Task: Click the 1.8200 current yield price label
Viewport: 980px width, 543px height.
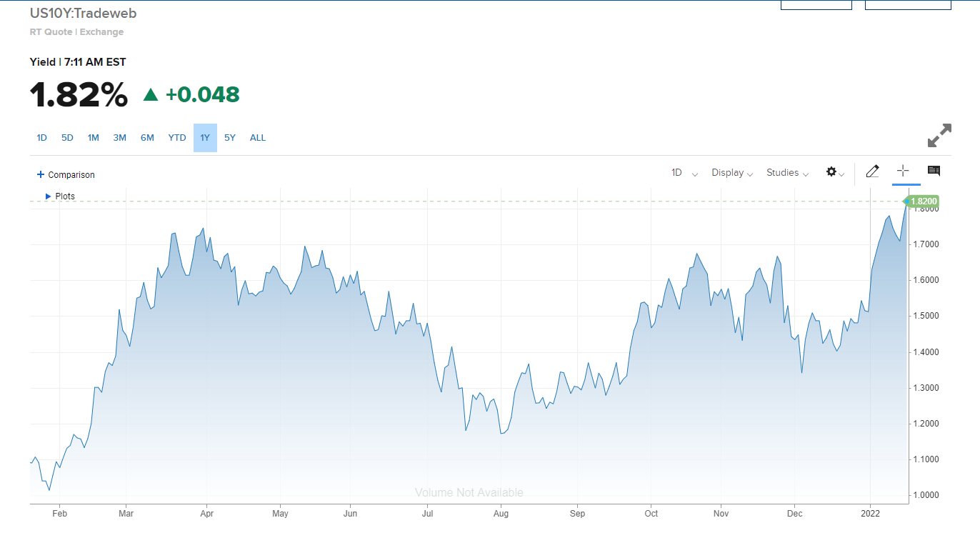Action: pos(923,201)
